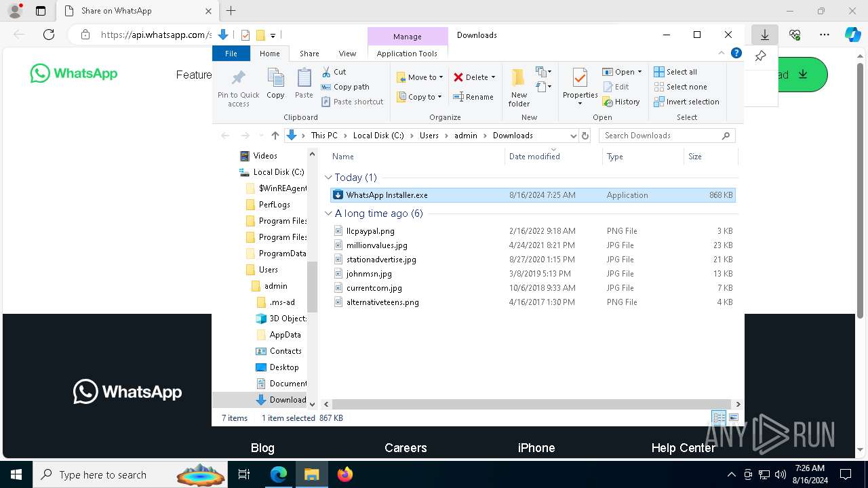Click Copy path in Clipboard group
Image resolution: width=868 pixels, height=488 pixels.
tap(345, 87)
